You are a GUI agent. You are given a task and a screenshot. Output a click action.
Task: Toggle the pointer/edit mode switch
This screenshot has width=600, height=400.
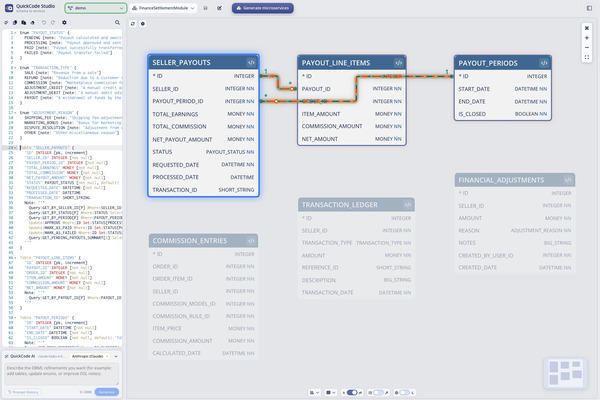[352, 392]
